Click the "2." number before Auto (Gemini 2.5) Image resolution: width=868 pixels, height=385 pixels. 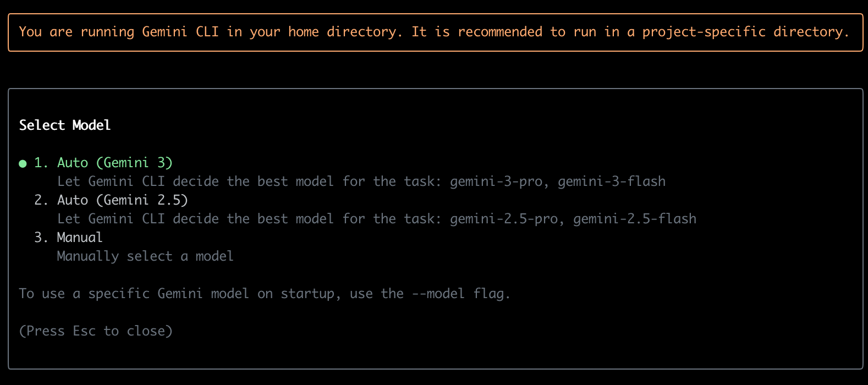pyautogui.click(x=41, y=200)
